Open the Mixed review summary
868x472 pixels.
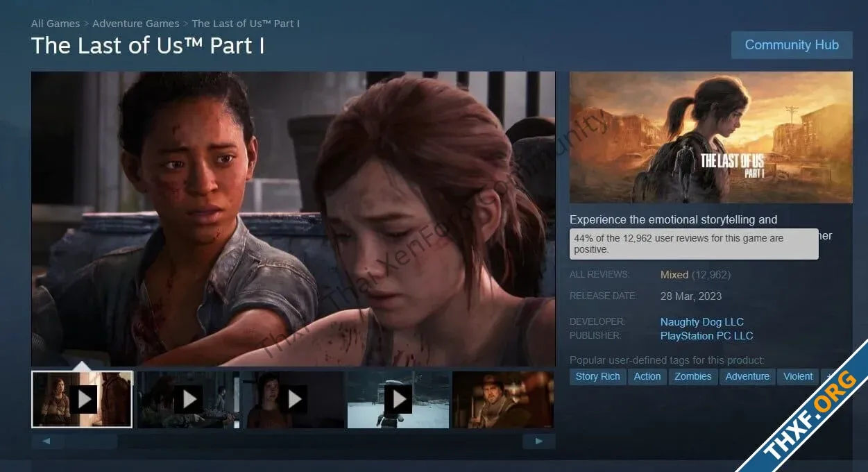674,275
